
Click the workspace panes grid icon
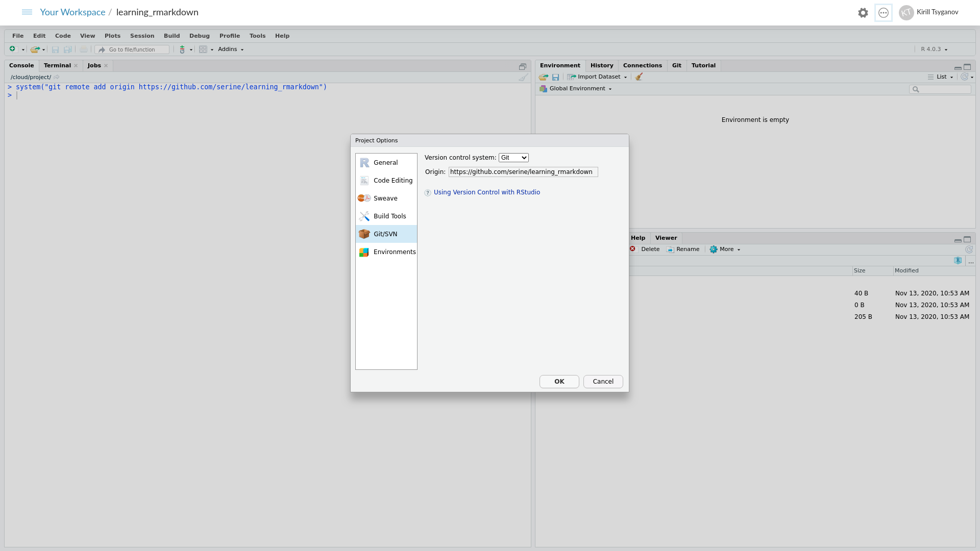(203, 49)
